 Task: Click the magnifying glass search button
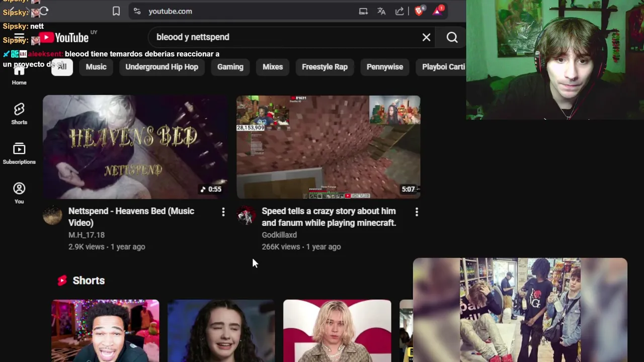[452, 37]
